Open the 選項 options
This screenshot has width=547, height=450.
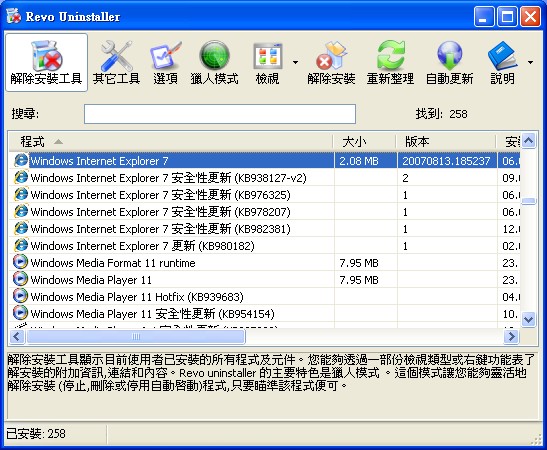point(165,62)
